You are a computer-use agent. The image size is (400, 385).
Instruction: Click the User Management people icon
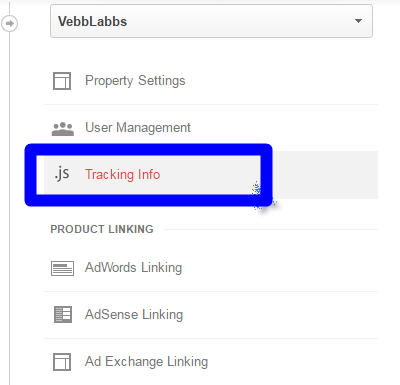63,129
